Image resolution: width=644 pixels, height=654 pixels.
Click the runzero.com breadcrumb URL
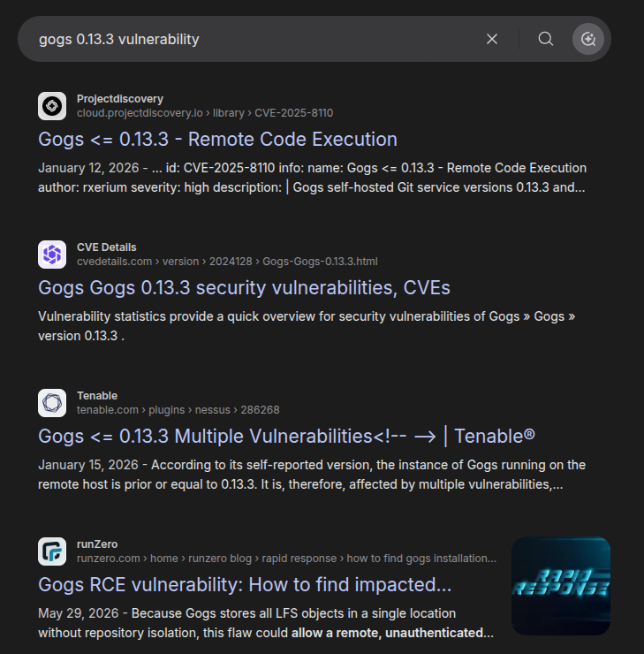tap(286, 559)
